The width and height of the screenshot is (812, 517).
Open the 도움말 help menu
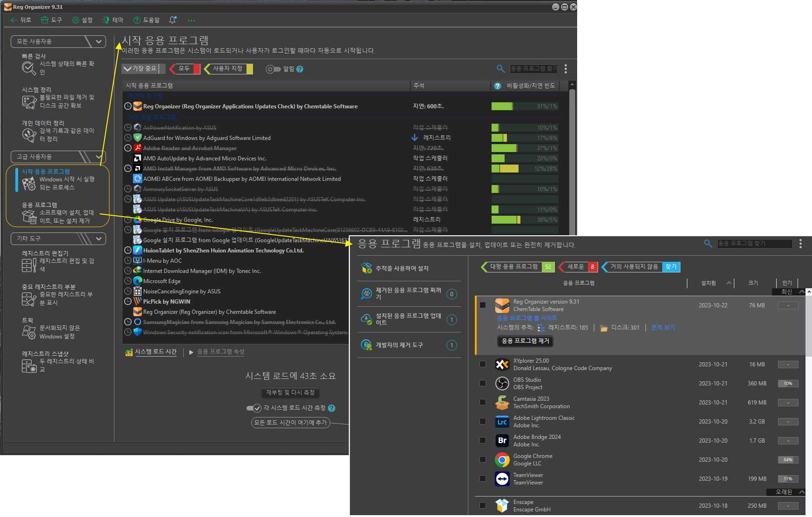point(146,20)
